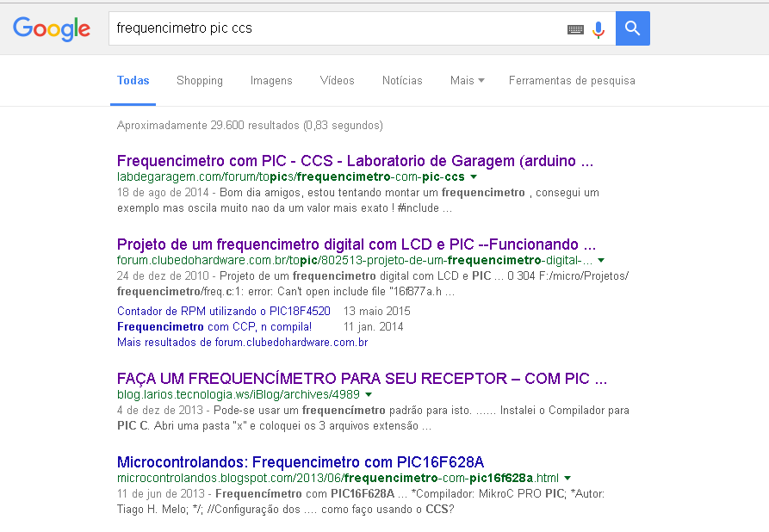
Task: Open Contador de RPM utilizando o PIC18F4520
Action: point(224,311)
